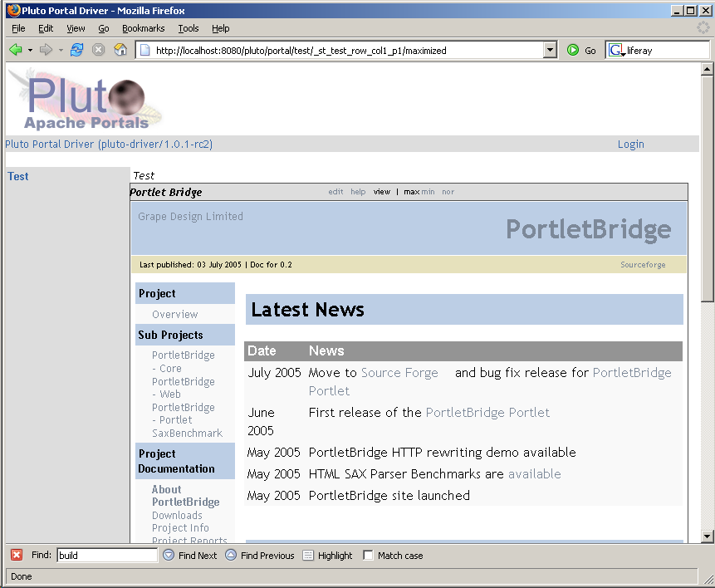The height and width of the screenshot is (588, 715).
Task: Click the Find Previous button
Action: tap(259, 556)
